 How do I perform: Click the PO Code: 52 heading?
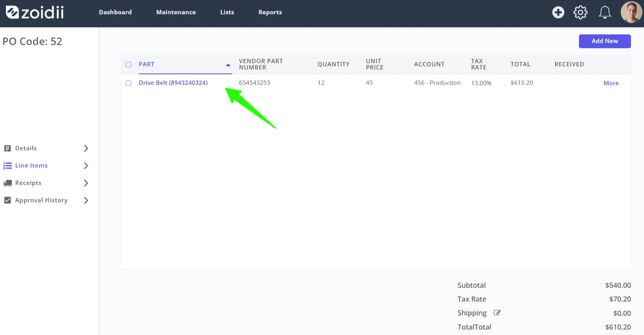[32, 41]
